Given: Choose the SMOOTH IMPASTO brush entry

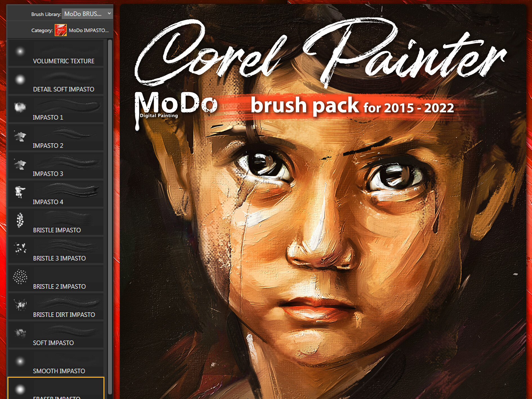Looking at the screenshot, I should (x=56, y=363).
